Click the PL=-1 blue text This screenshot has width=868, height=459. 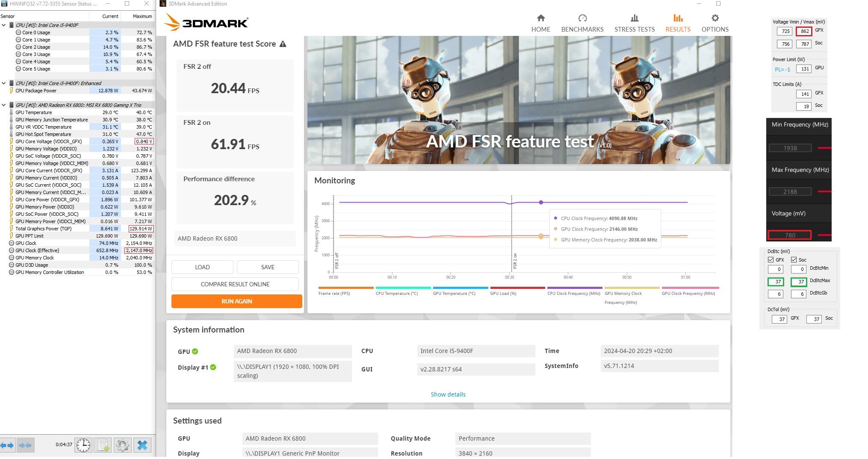tap(782, 69)
